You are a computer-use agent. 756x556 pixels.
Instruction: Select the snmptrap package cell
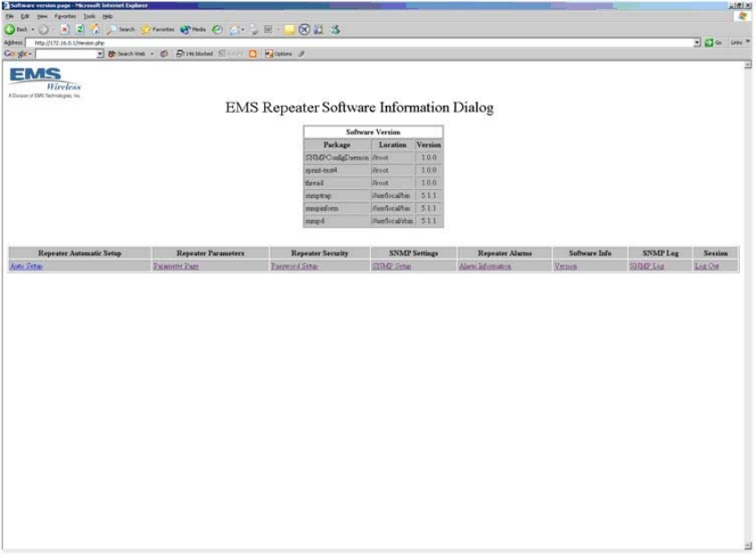tap(337, 195)
